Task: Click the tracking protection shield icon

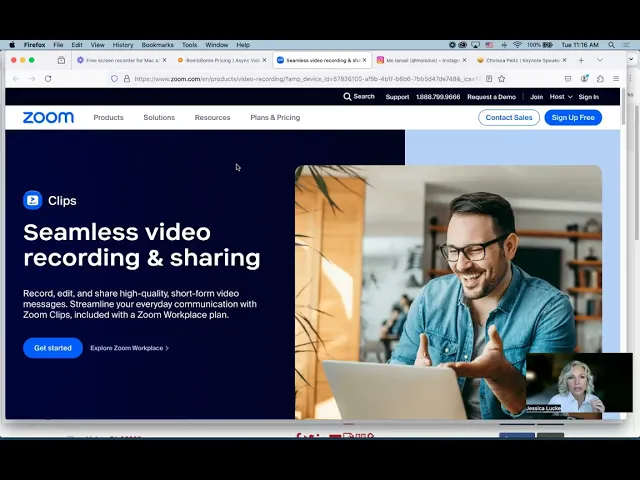Action: (114, 79)
